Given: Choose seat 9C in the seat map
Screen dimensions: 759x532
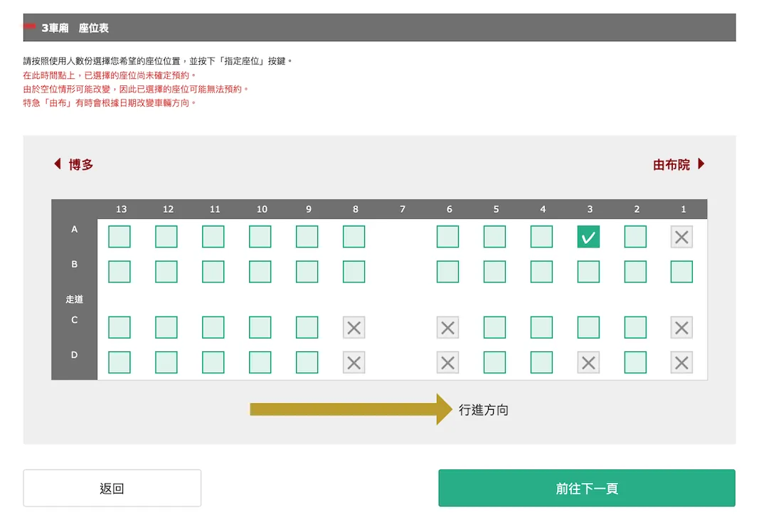Looking at the screenshot, I should pos(307,327).
